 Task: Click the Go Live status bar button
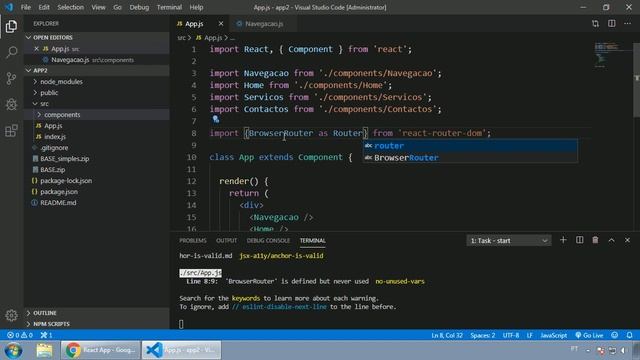(589, 335)
